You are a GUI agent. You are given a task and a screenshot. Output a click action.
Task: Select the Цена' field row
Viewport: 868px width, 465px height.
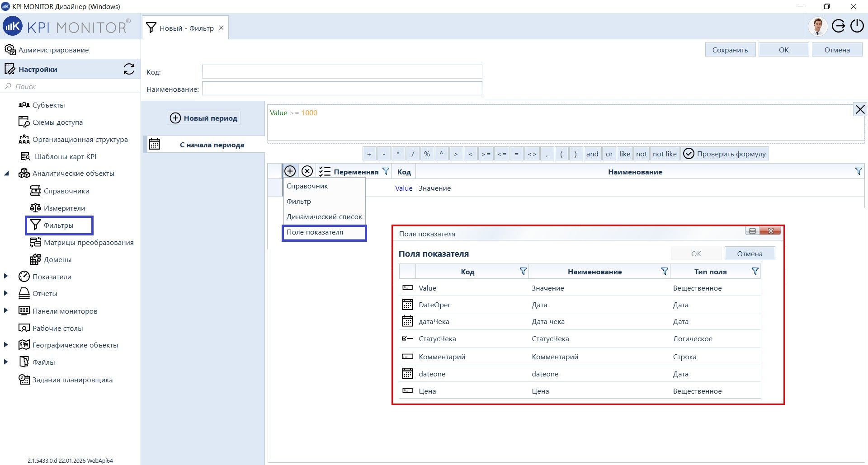580,391
